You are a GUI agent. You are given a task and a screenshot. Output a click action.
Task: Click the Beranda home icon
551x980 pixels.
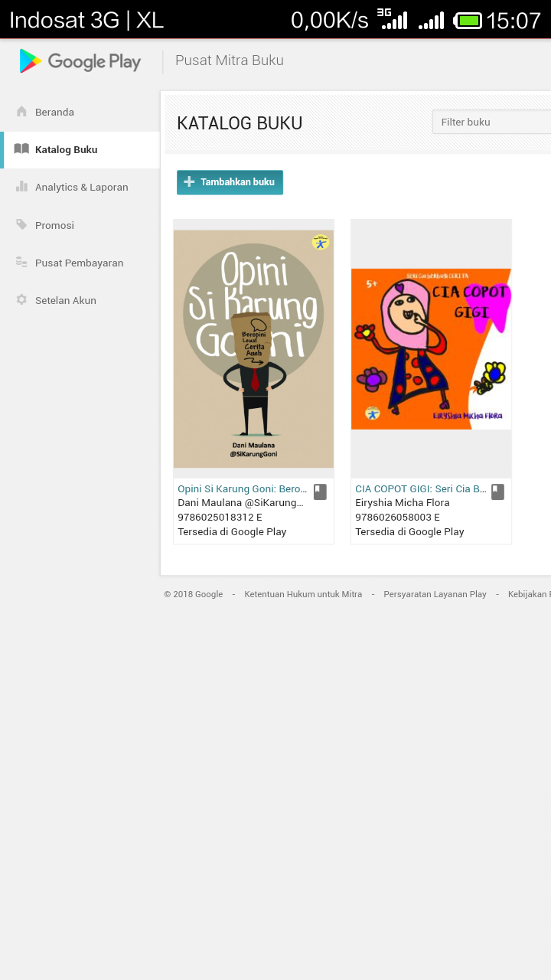pyautogui.click(x=21, y=112)
